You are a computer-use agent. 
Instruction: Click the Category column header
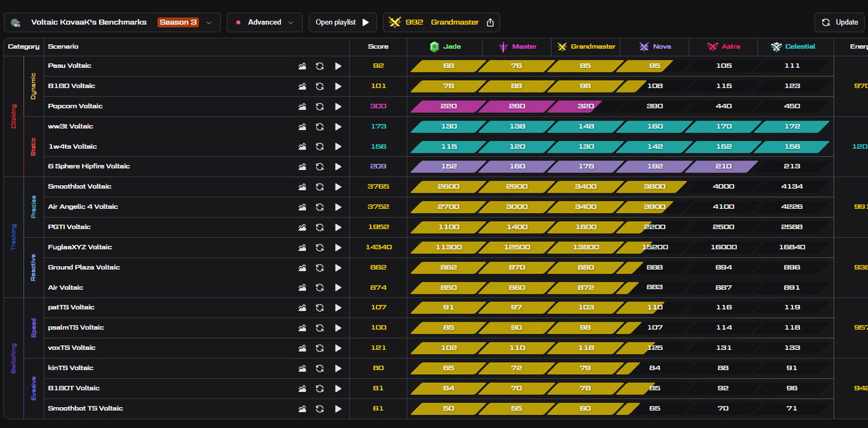click(23, 46)
